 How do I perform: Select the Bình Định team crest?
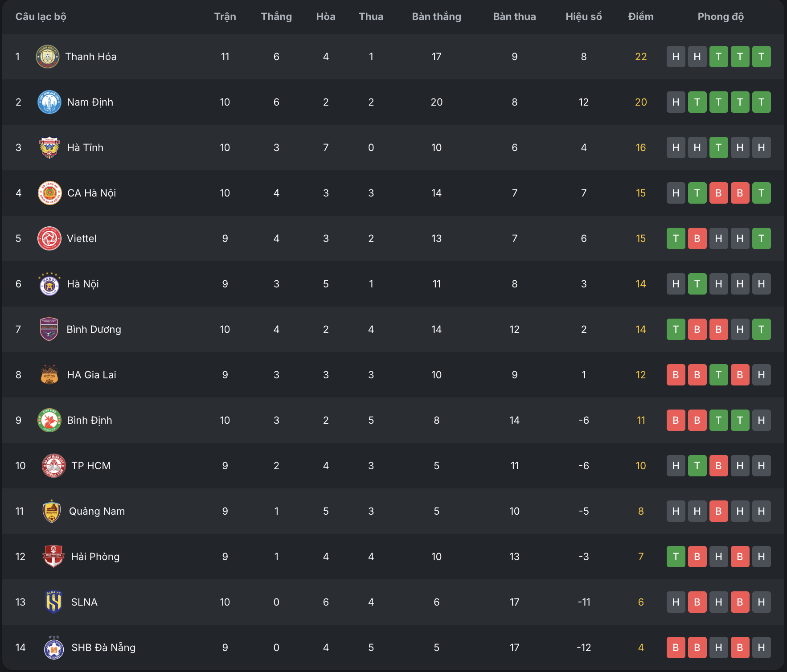point(49,420)
